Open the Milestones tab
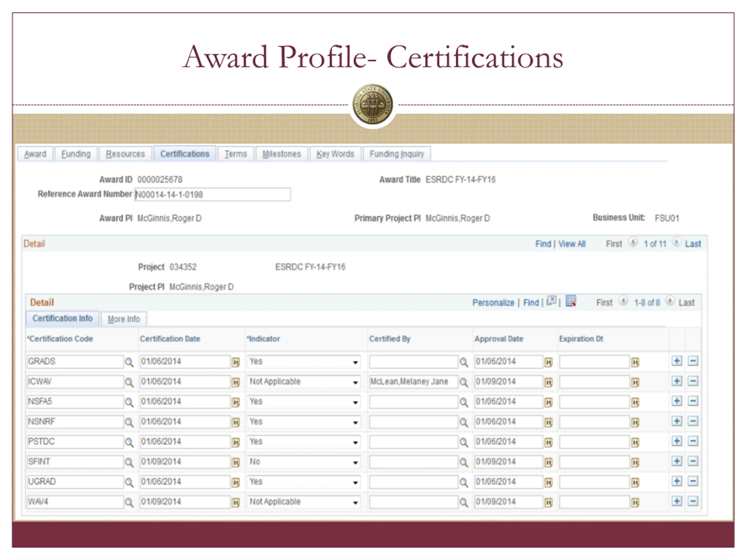The width and height of the screenshot is (747, 560). click(282, 154)
